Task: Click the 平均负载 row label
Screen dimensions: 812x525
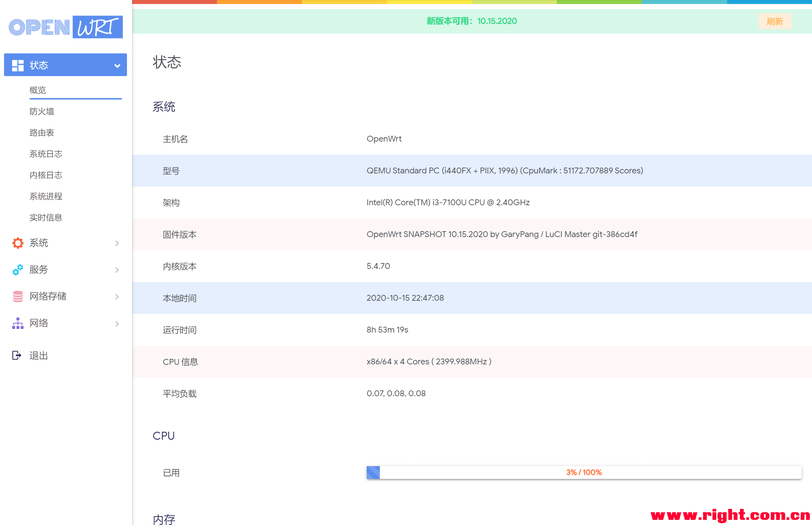Action: (180, 394)
